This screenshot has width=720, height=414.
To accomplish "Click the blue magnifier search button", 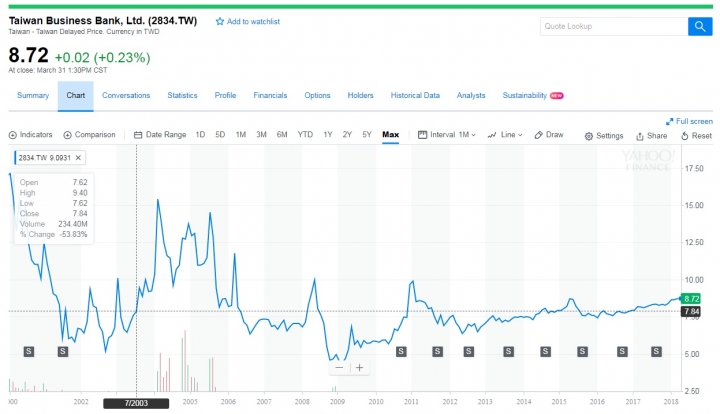I will (700, 27).
